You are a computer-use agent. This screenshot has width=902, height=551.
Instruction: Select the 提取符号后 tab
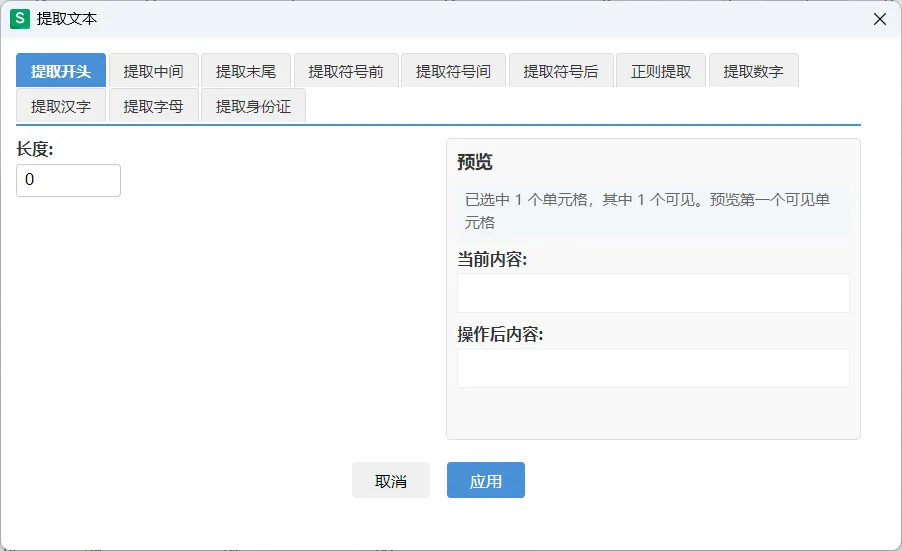coord(561,71)
